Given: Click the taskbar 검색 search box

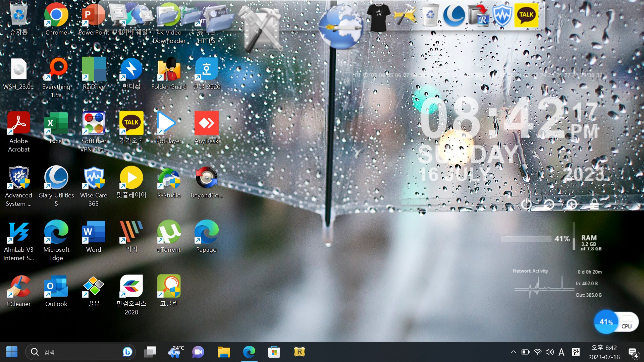Looking at the screenshot, I should coord(80,352).
